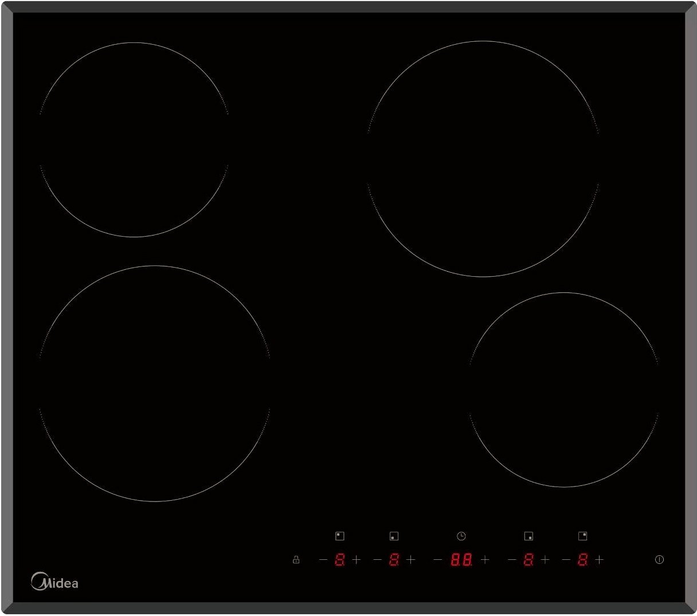Image resolution: width=697 pixels, height=616 pixels.
Task: Tap plus on the timer control
Action: (x=485, y=560)
